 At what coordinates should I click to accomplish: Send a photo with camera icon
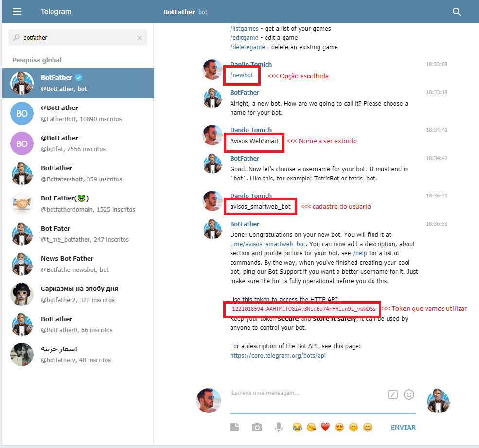pyautogui.click(x=257, y=427)
